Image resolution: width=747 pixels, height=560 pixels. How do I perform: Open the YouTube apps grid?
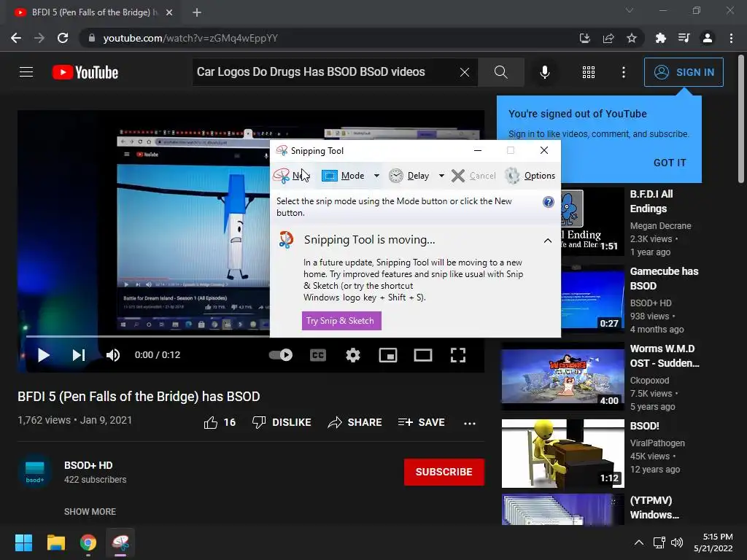tap(589, 72)
